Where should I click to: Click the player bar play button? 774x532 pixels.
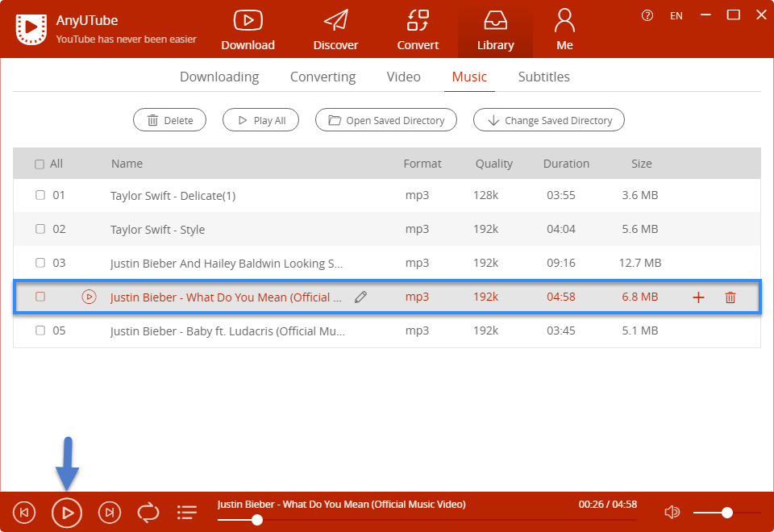click(67, 513)
